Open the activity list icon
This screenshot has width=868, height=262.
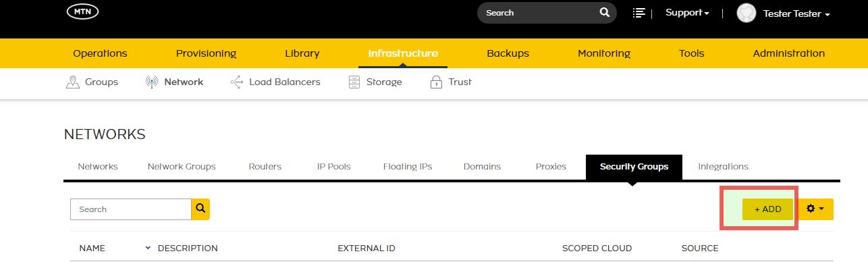(639, 13)
